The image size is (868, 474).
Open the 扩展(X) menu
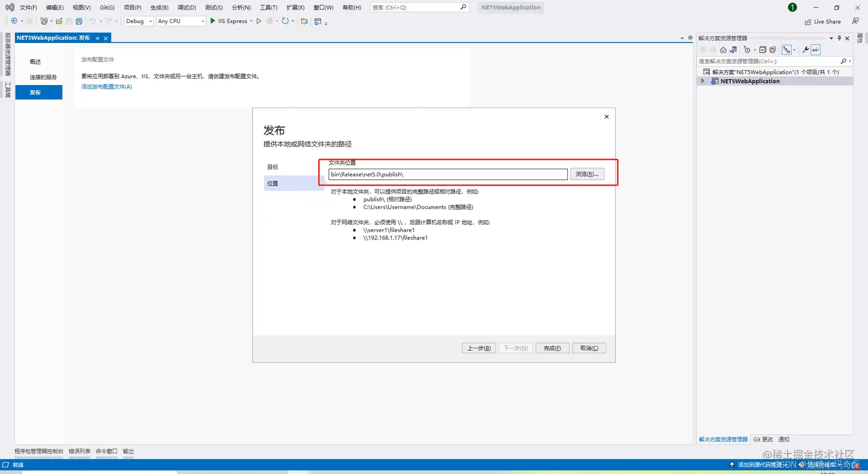click(x=296, y=7)
